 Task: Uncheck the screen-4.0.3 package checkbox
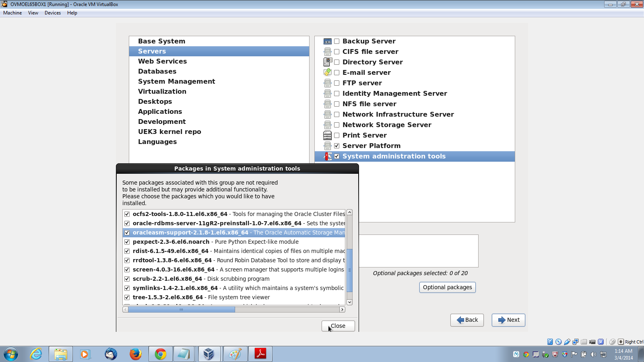coord(127,269)
